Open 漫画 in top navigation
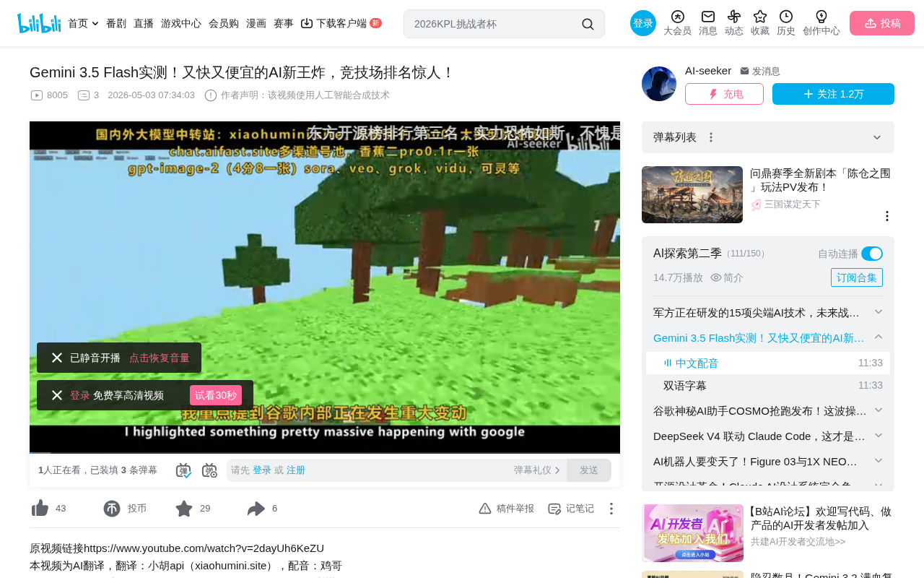Image resolution: width=924 pixels, height=578 pixels. click(256, 23)
